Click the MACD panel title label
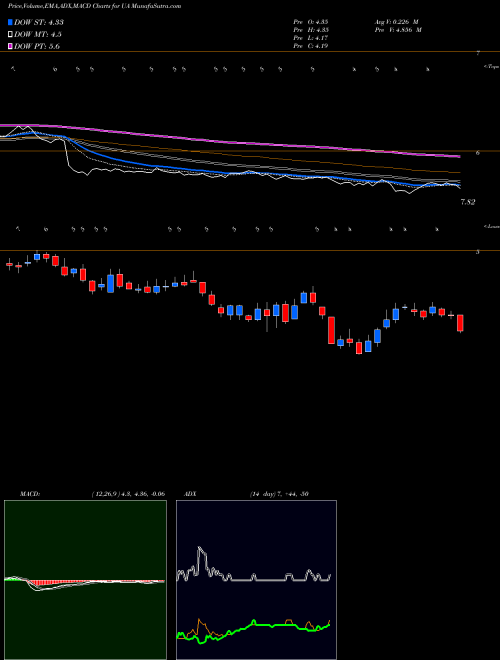 pyautogui.click(x=29, y=494)
